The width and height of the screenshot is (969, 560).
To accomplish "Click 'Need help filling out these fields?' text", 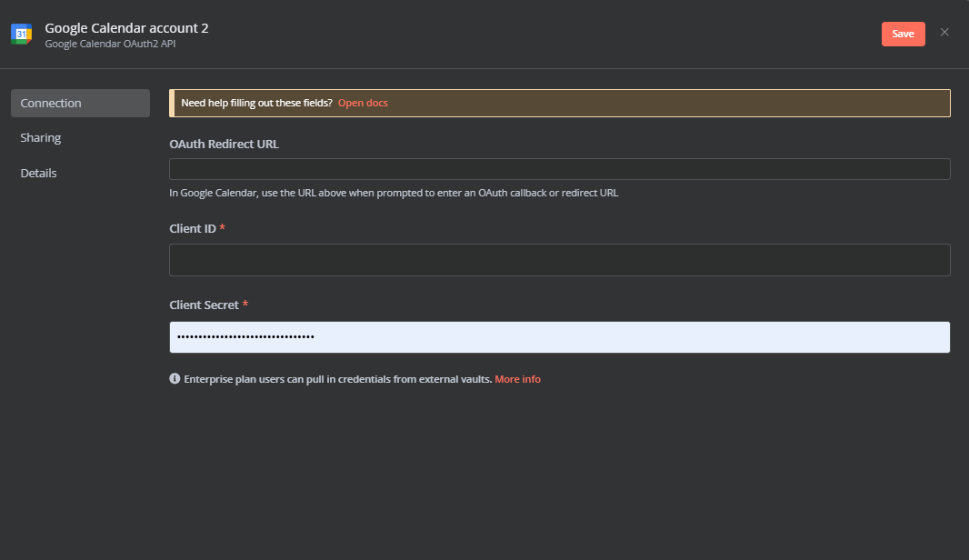I will 256,103.
